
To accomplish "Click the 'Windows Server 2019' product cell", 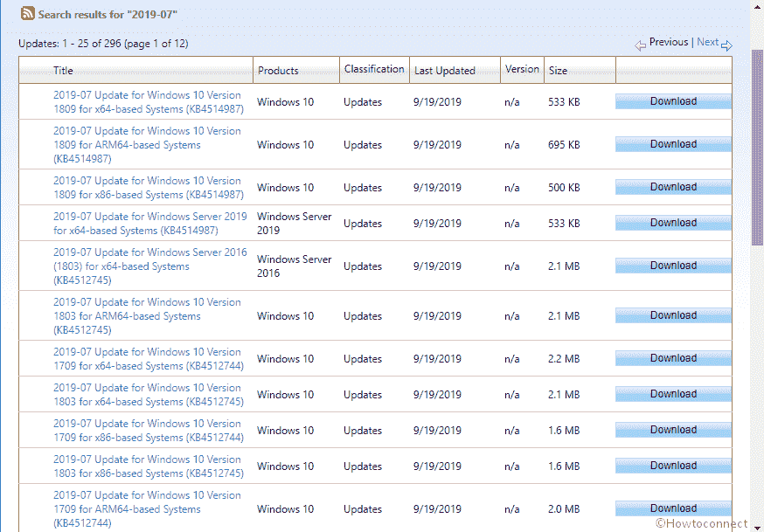I will (x=295, y=224).
